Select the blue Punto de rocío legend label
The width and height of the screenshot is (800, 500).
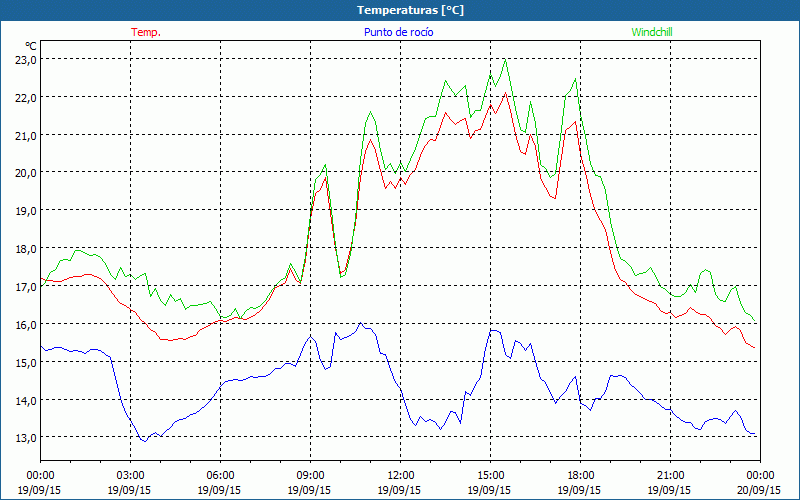(x=398, y=32)
